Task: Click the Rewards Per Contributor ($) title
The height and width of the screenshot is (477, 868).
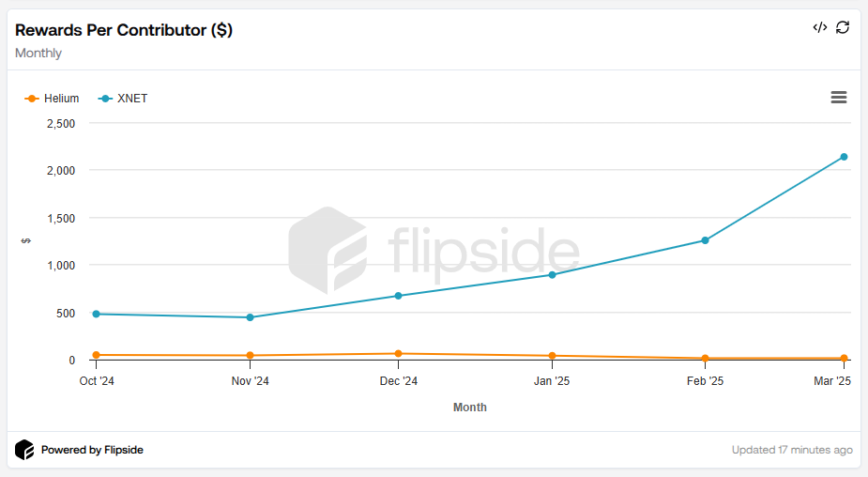Action: click(124, 30)
